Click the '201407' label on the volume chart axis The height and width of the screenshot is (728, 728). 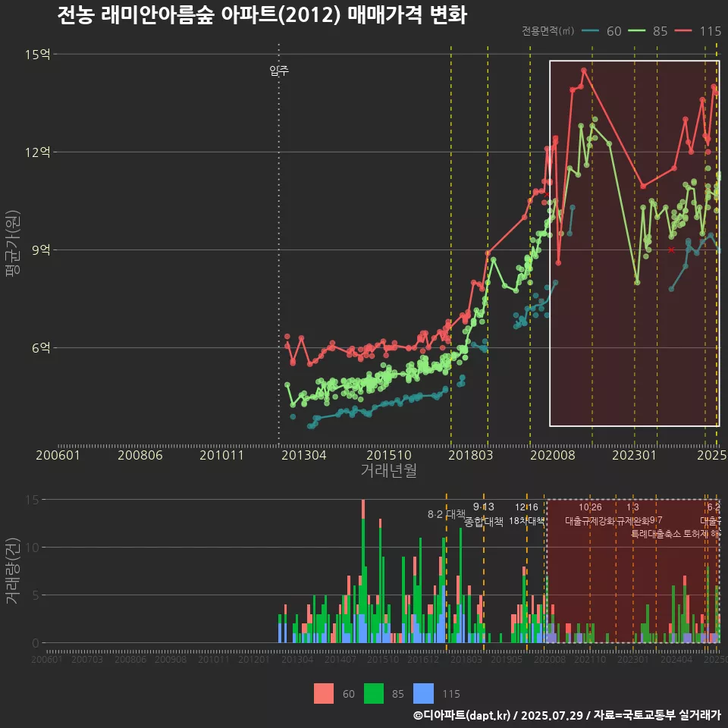[340, 659]
